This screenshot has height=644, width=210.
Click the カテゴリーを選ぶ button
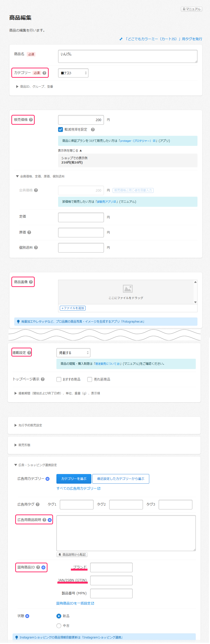click(74, 479)
